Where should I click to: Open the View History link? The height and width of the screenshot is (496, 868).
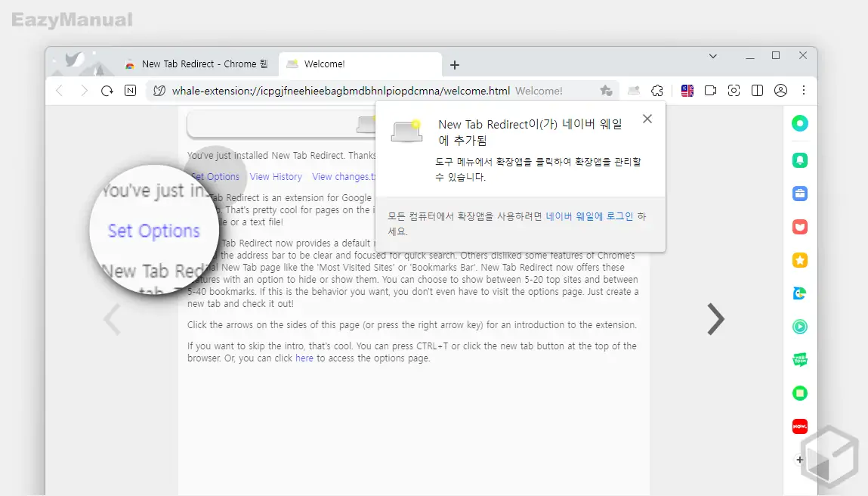tap(276, 177)
